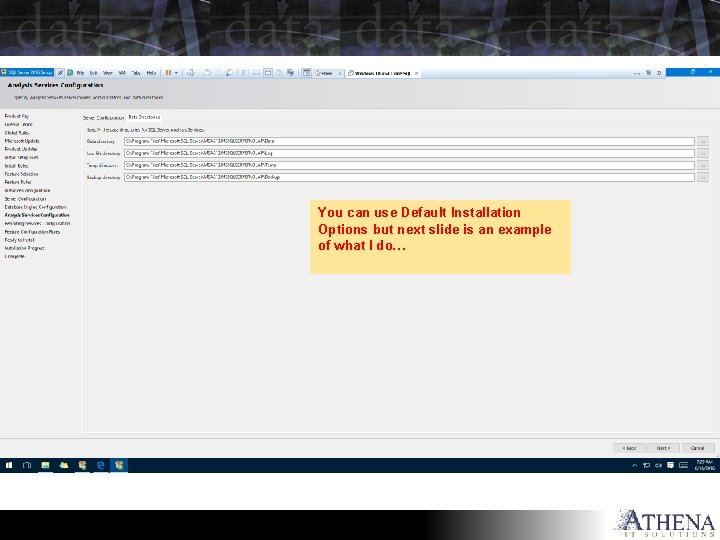Click the VMware pause button
Image resolution: width=720 pixels, height=540 pixels.
click(x=169, y=73)
